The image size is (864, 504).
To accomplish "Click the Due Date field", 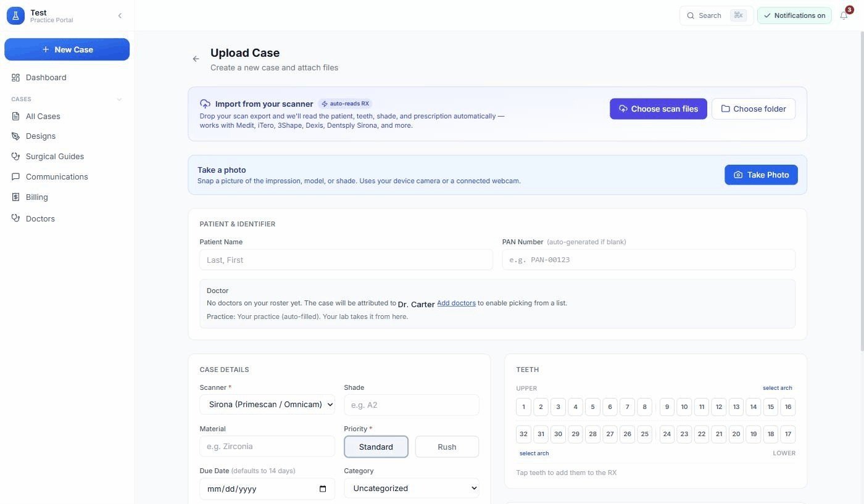I will coord(267,489).
